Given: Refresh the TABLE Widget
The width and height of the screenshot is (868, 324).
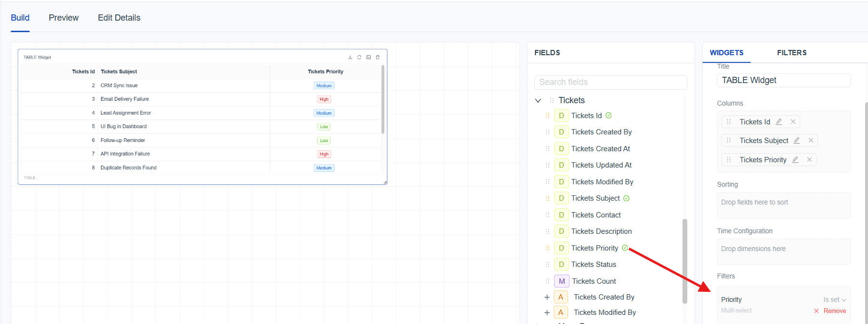Looking at the screenshot, I should (x=359, y=57).
